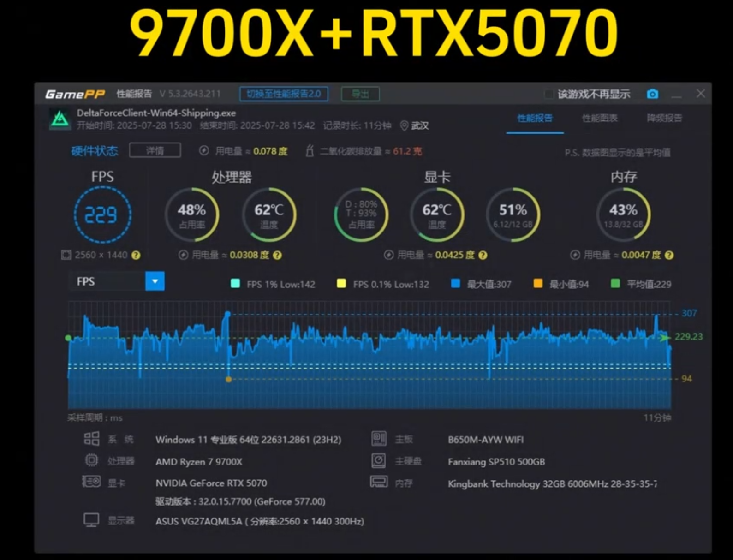Click the GPU 62℃ temperature gauge
The width and height of the screenshot is (733, 560).
tap(437, 215)
